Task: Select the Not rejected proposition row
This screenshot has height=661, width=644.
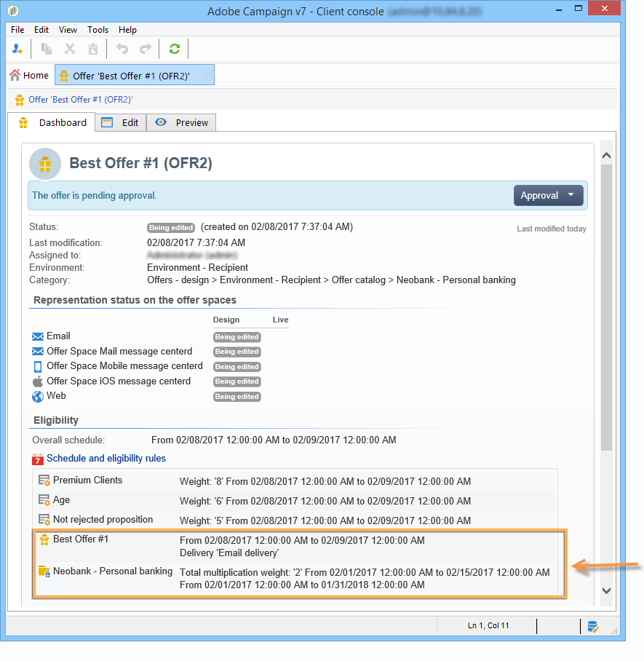Action: point(295,520)
